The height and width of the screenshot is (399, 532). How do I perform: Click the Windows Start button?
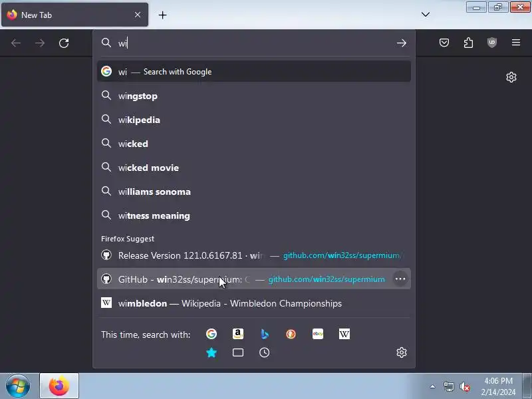click(x=18, y=386)
